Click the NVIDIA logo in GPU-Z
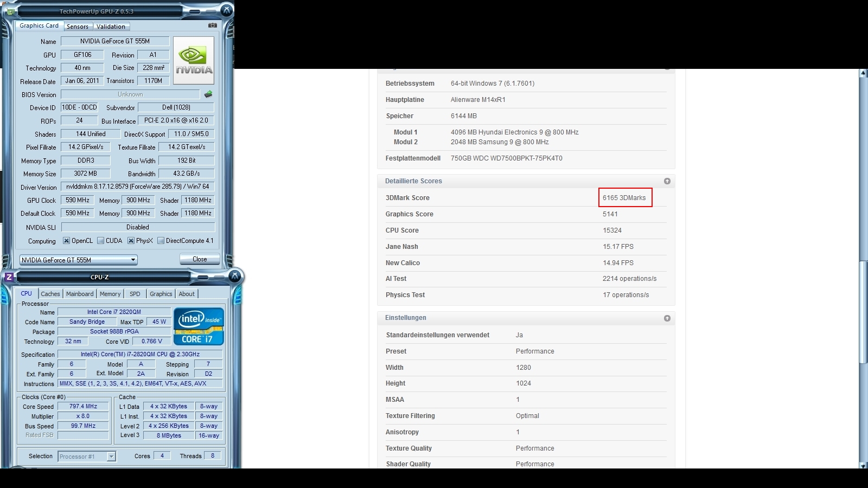Image resolution: width=868 pixels, height=488 pixels. coord(194,60)
